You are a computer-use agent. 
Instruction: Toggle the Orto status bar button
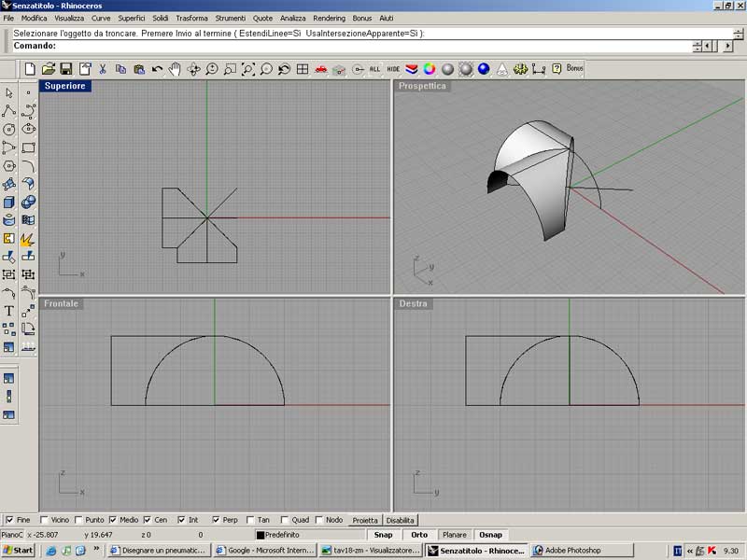coord(419,535)
